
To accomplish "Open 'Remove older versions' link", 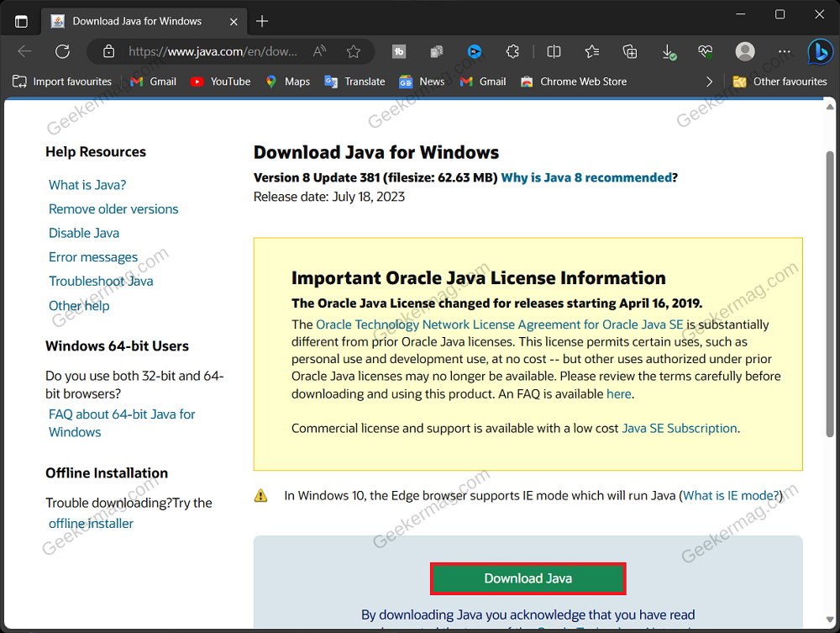I will [x=113, y=209].
